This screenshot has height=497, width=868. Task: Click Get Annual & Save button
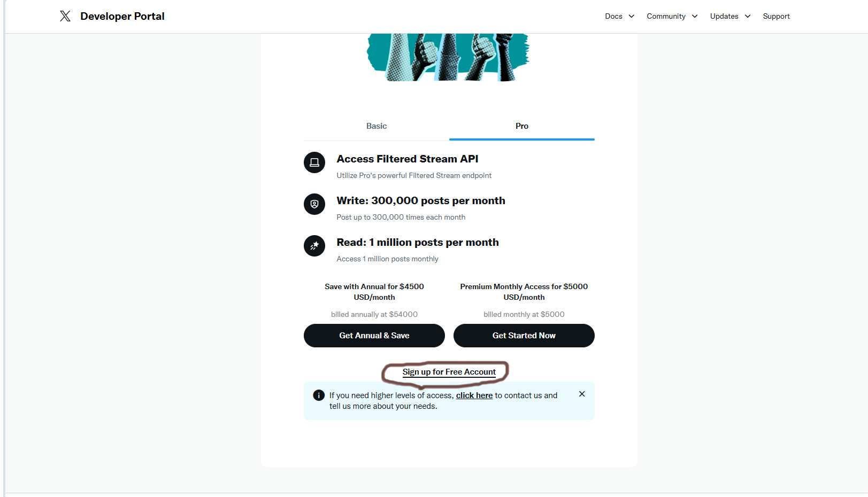pyautogui.click(x=374, y=336)
